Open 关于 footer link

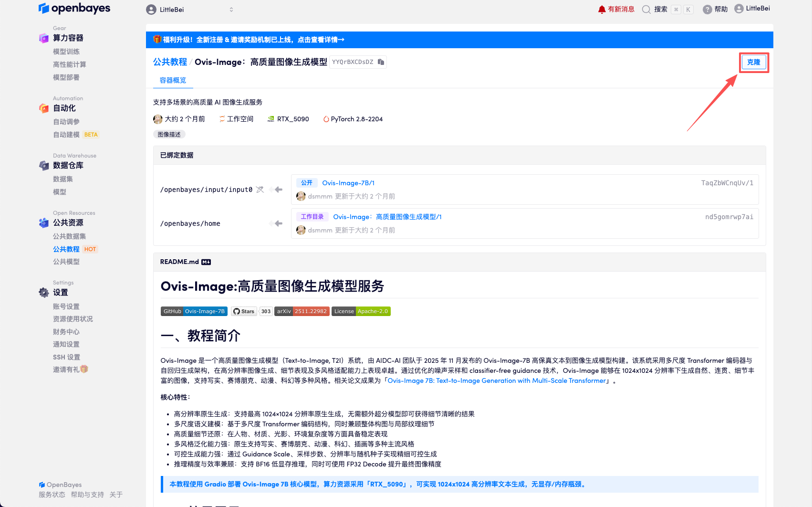point(116,495)
